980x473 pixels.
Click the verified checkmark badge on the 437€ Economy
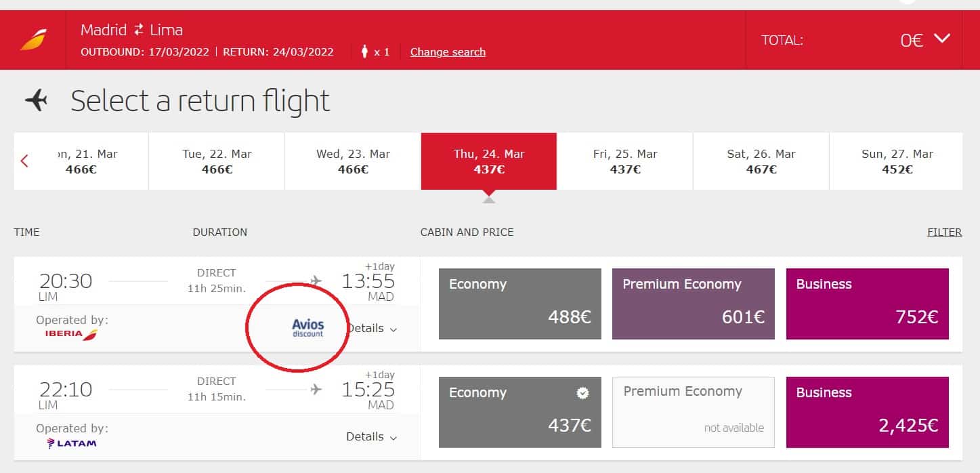[x=582, y=393]
